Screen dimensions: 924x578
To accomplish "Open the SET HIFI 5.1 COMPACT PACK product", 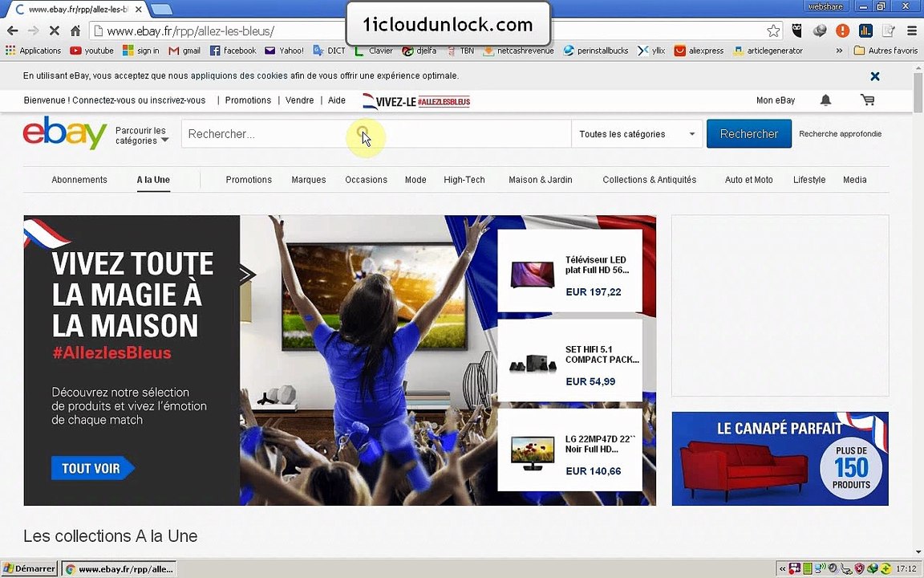I will pos(569,360).
